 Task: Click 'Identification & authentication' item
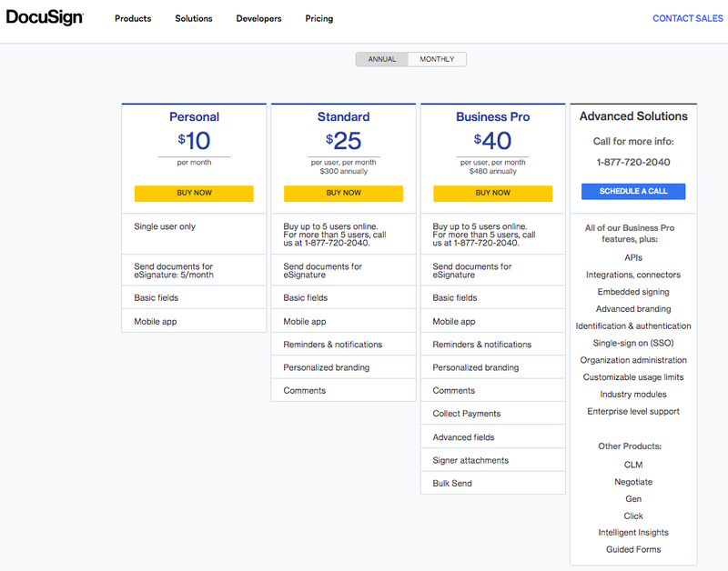633,326
